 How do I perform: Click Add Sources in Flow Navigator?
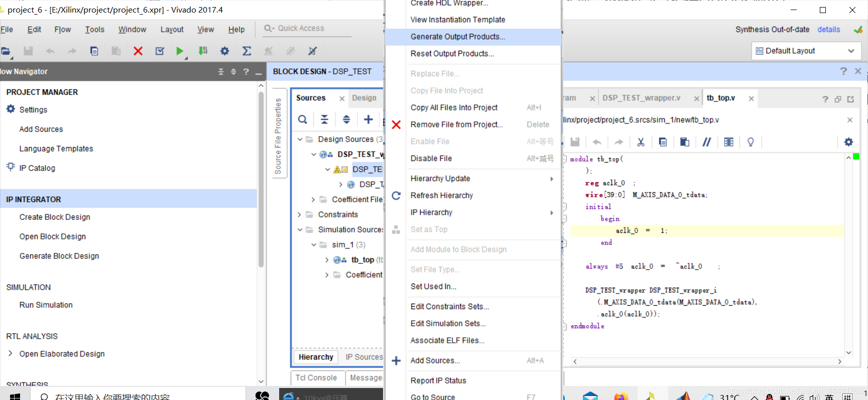tap(41, 129)
